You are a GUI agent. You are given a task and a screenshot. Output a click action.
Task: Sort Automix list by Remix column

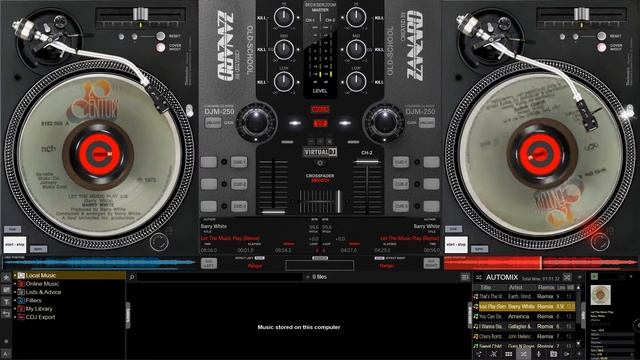tap(546, 288)
